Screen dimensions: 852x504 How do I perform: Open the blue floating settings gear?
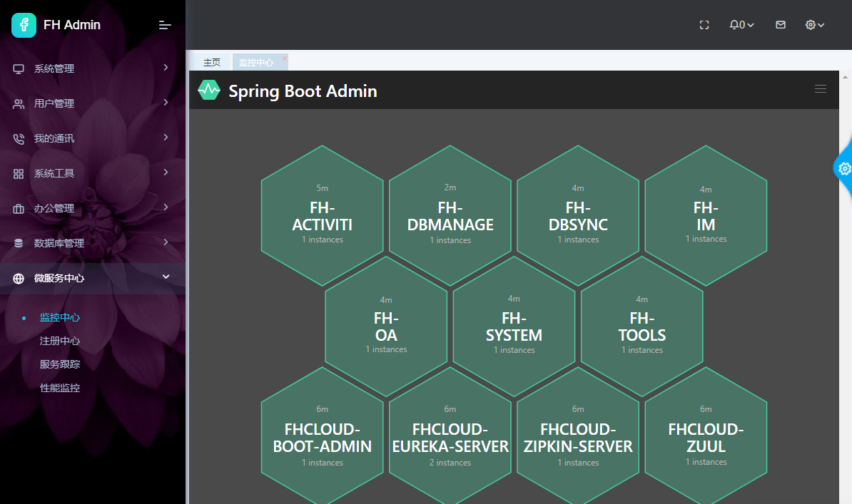844,169
